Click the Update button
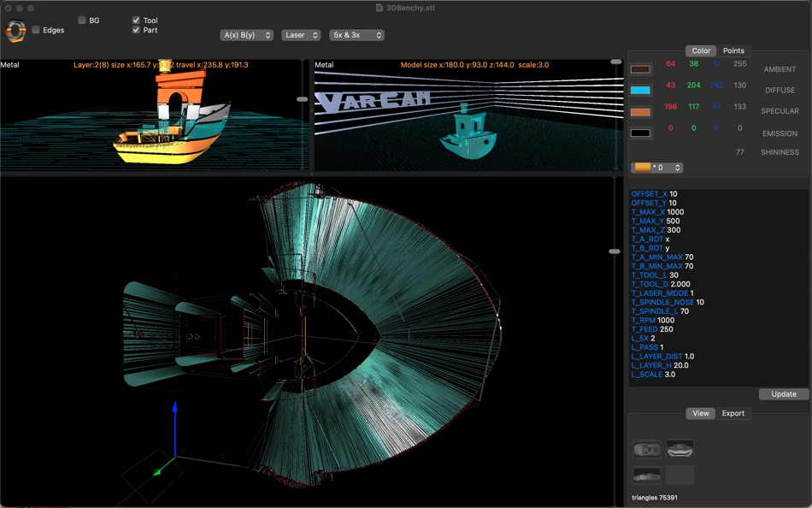Image resolution: width=812 pixels, height=508 pixels. 784,394
